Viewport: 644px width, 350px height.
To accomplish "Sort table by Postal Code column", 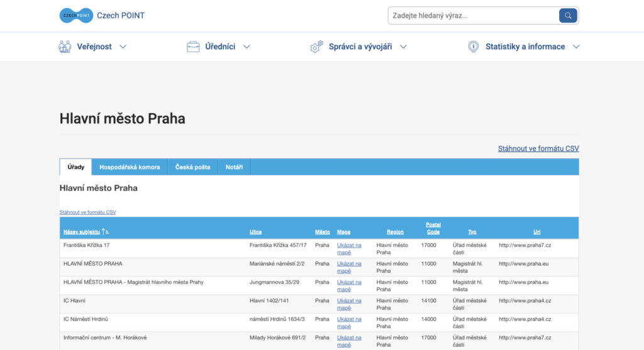I will (x=433, y=228).
